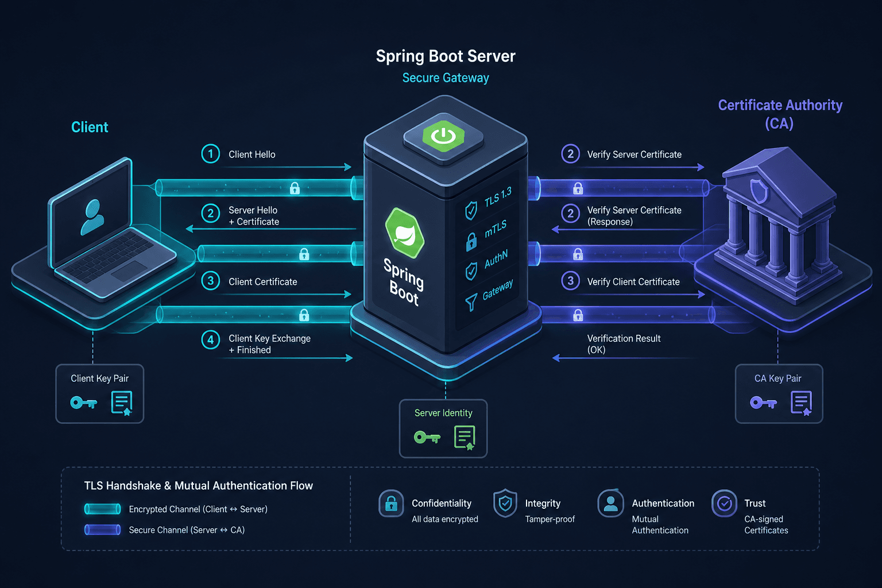Select 'Client Key Exchange + Finished' step label
This screenshot has height=588, width=882.
[x=269, y=344]
